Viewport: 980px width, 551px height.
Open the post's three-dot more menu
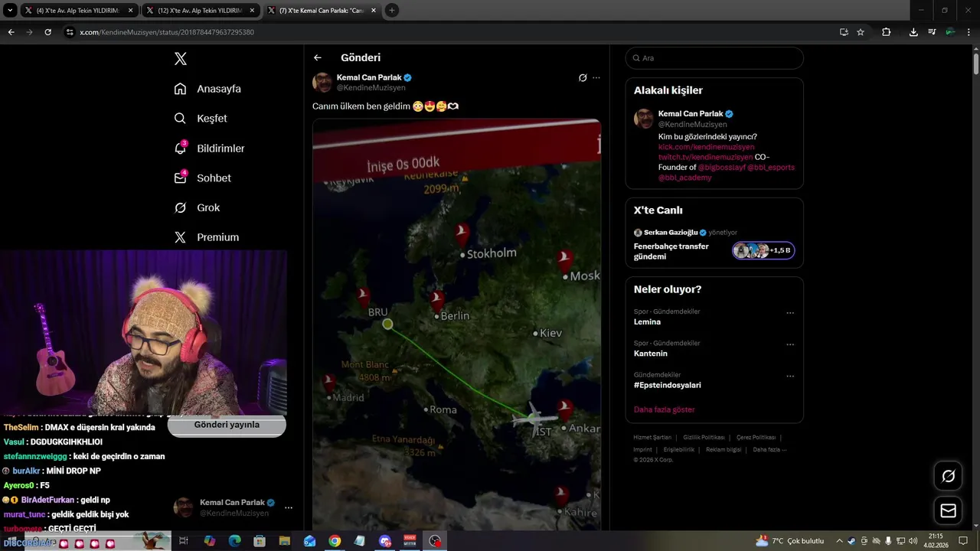point(596,77)
